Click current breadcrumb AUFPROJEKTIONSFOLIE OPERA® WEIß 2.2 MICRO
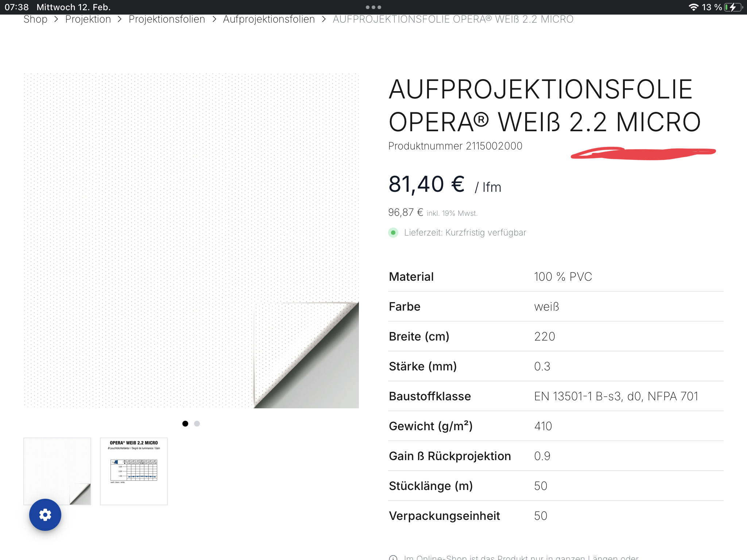 point(453,19)
